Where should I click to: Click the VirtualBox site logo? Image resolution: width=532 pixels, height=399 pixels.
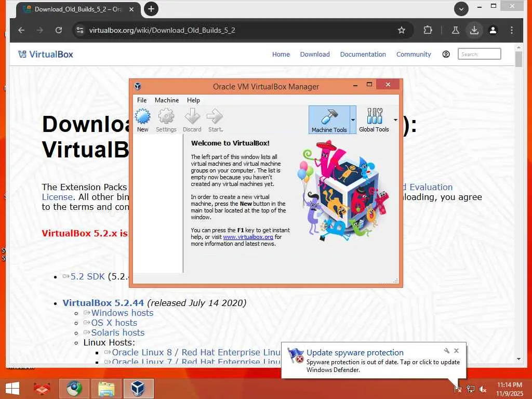click(x=46, y=54)
